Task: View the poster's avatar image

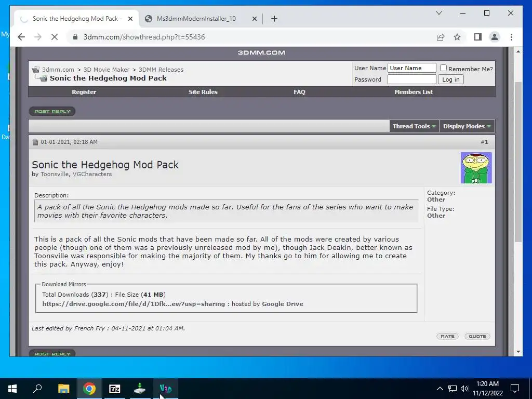Action: [476, 168]
